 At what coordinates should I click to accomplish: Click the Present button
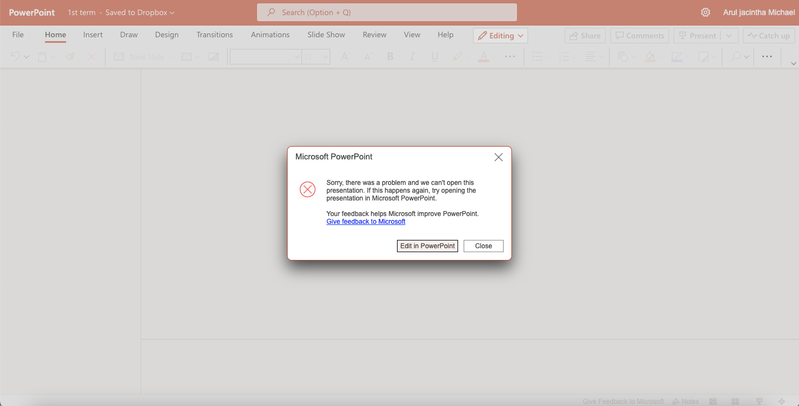point(697,36)
